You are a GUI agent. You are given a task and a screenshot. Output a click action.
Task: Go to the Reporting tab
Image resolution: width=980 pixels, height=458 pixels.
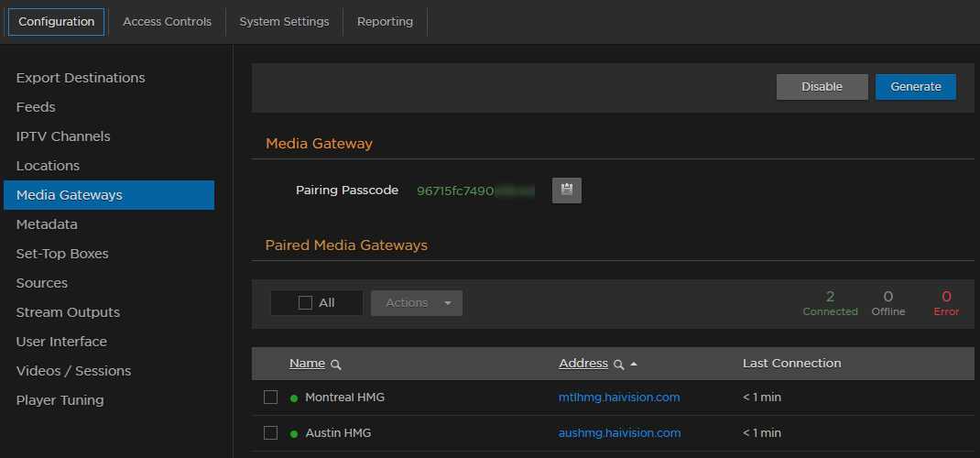click(x=385, y=21)
